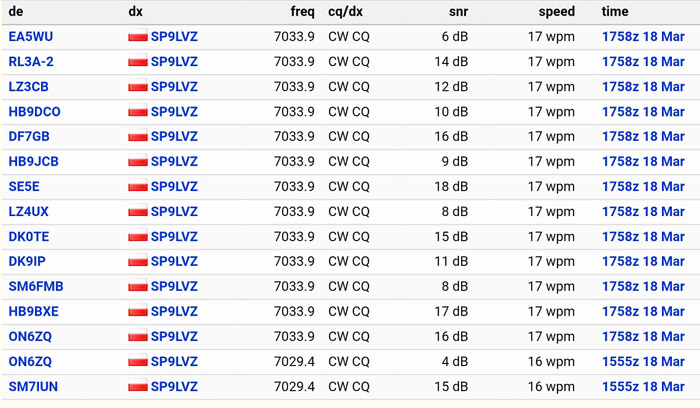Screen dimensions: 700x408
Task: Select the Poland flag in the DK0TE row
Action: click(x=138, y=237)
